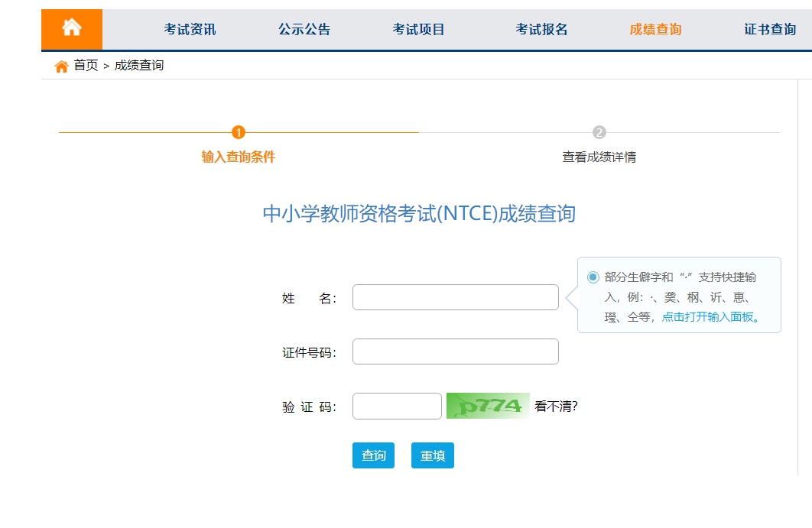Click the orange home icon in navigation bar

pyautogui.click(x=72, y=29)
